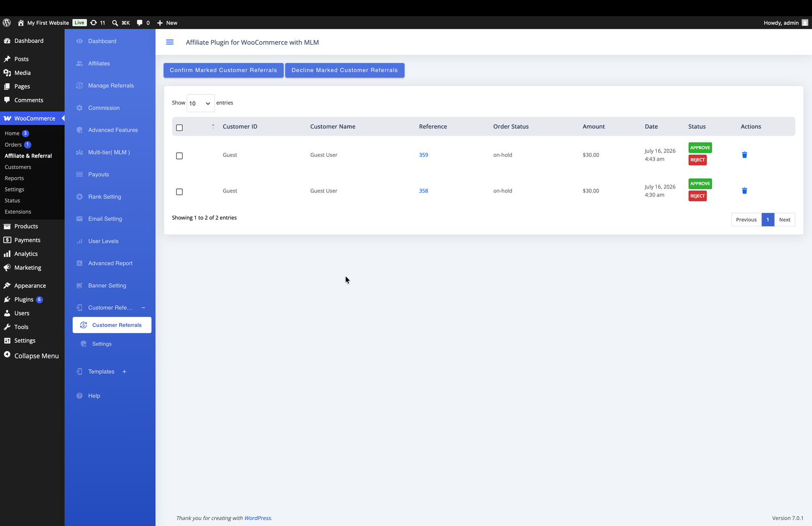Image resolution: width=812 pixels, height=526 pixels.
Task: Open Settings under Customer Referrals submenu
Action: pos(102,344)
